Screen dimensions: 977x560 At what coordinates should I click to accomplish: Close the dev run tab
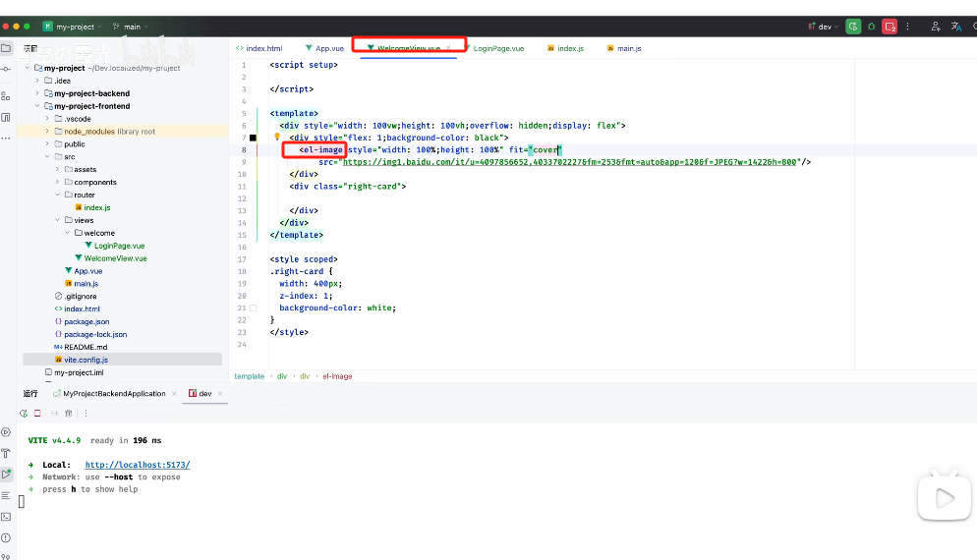tap(220, 394)
